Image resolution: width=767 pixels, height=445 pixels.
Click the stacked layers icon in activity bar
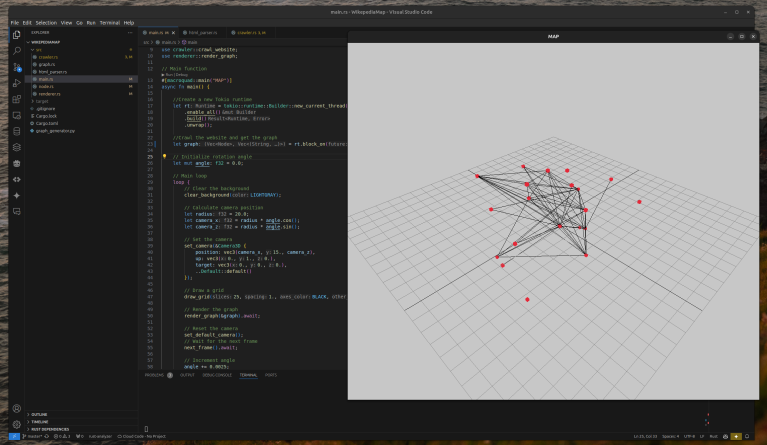(x=17, y=147)
